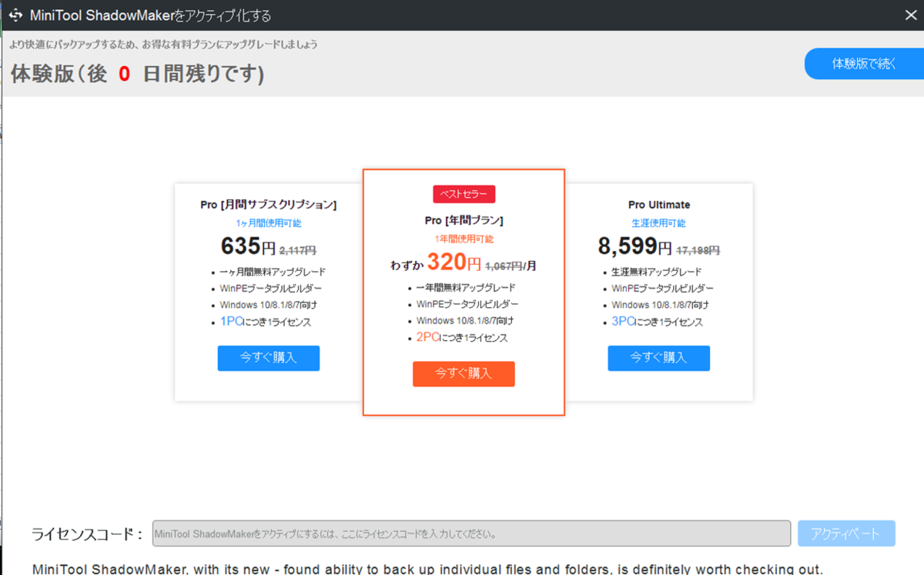Click 1PCにつき1ライセンス feature line
The width and height of the screenshot is (924, 575).
click(265, 322)
